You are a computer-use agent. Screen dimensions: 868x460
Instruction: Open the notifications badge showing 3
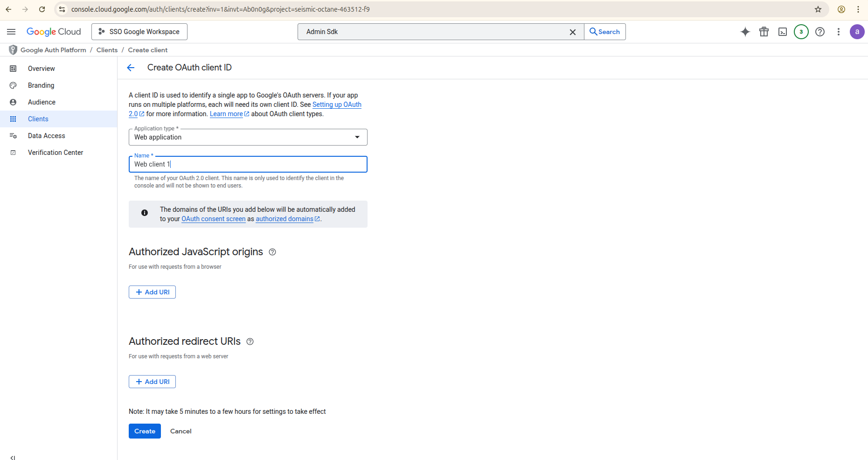801,32
